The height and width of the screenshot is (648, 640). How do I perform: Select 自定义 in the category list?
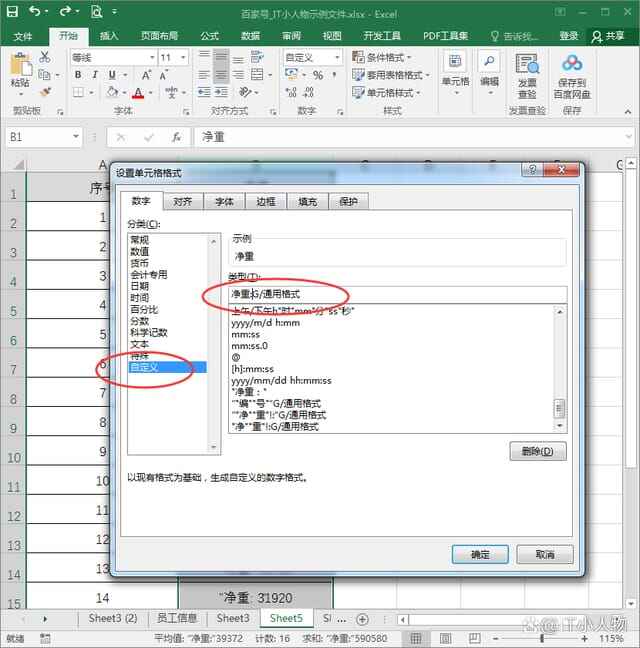(168, 367)
